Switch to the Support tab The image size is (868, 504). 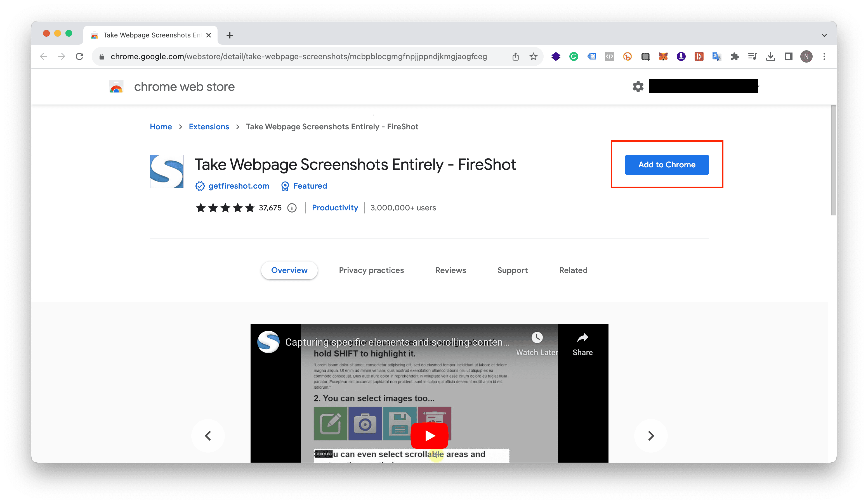[x=512, y=270]
